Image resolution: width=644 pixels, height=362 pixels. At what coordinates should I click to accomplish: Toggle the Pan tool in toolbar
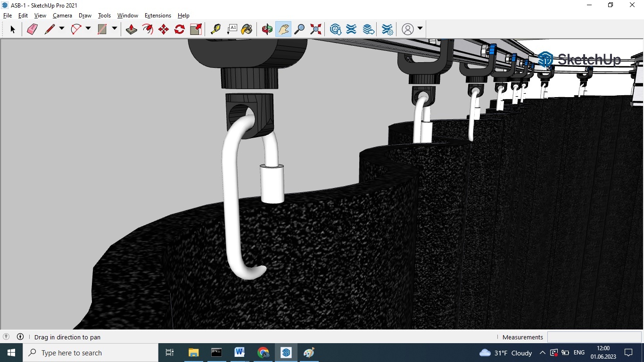click(283, 29)
